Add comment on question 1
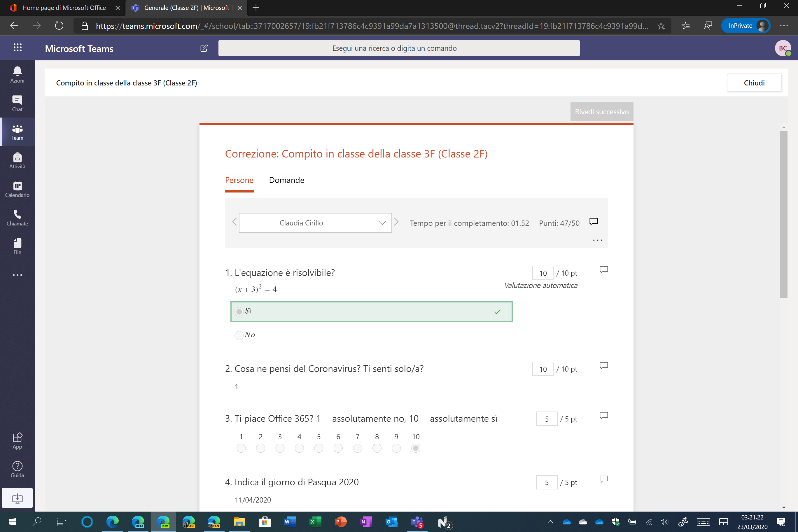 [603, 270]
